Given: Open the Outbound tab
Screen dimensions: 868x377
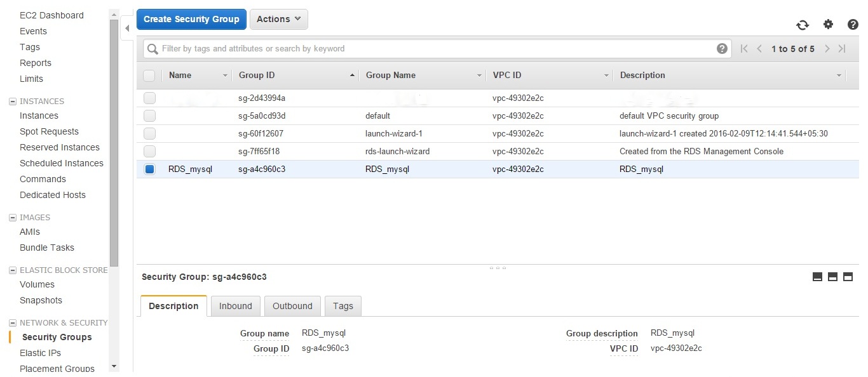Looking at the screenshot, I should (x=292, y=306).
